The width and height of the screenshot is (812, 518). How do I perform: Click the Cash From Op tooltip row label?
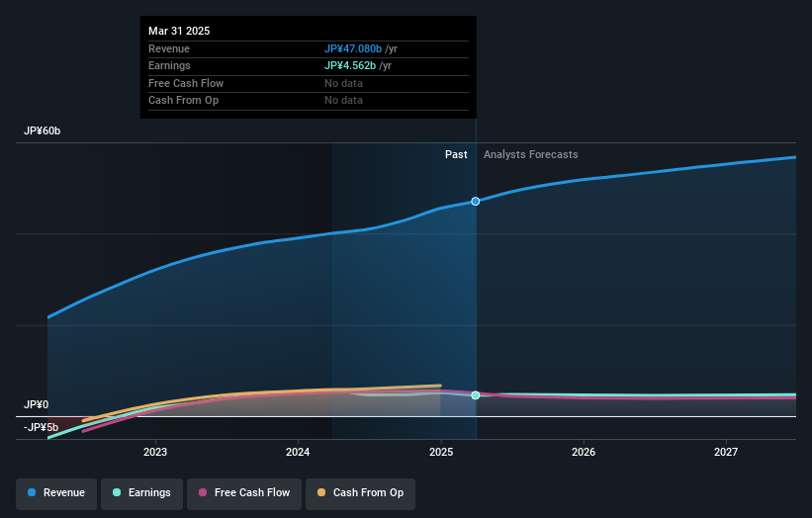(183, 101)
